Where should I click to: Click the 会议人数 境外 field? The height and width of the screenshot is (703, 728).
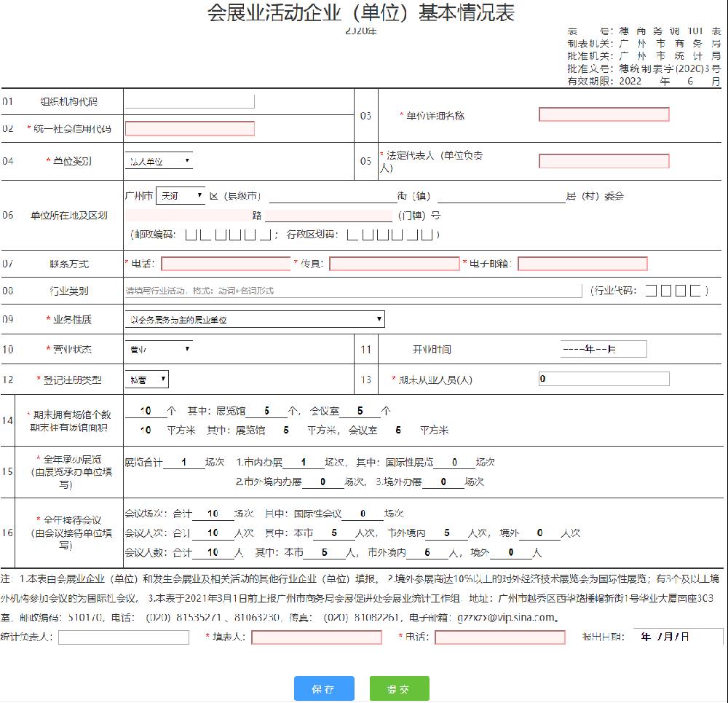click(511, 552)
